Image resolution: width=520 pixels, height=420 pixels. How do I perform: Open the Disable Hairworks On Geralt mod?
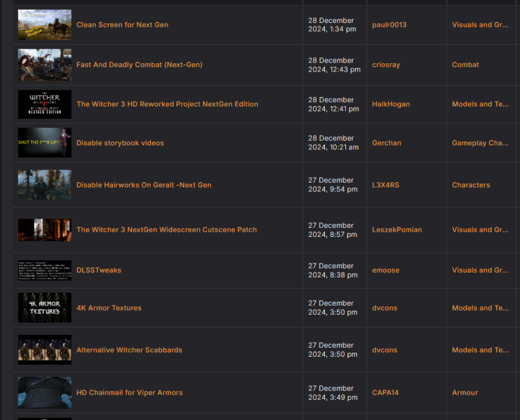144,185
